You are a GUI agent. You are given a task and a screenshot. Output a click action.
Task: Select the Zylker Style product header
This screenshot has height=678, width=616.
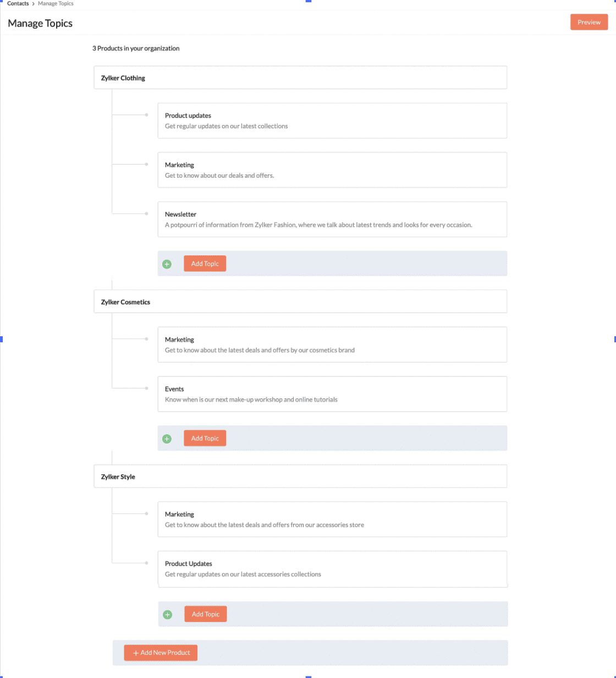pyautogui.click(x=300, y=476)
